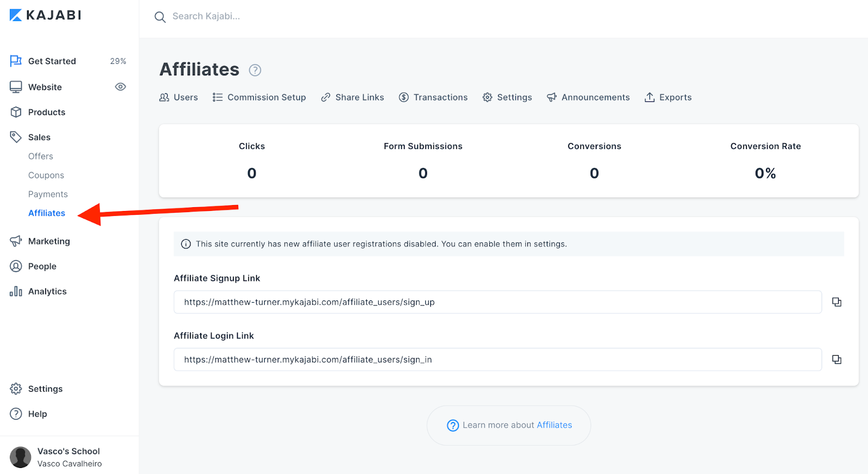
Task: Click the Clicks stat value
Action: pos(252,174)
